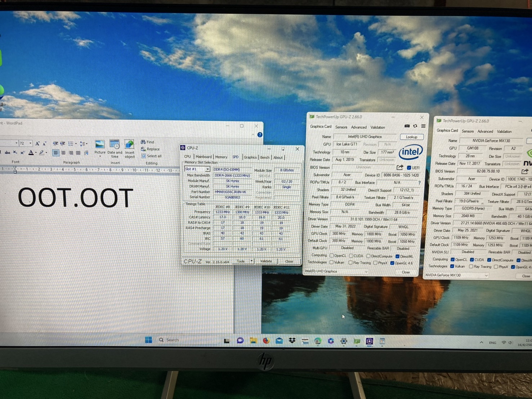Click Close button in Intel GPU-Z
Screen dimensions: 532x399
coord(406,272)
